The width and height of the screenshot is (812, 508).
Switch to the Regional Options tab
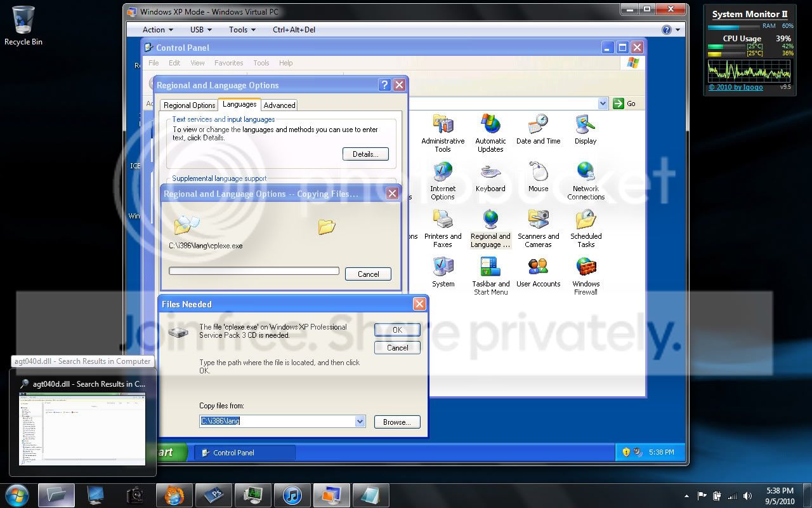tap(189, 105)
